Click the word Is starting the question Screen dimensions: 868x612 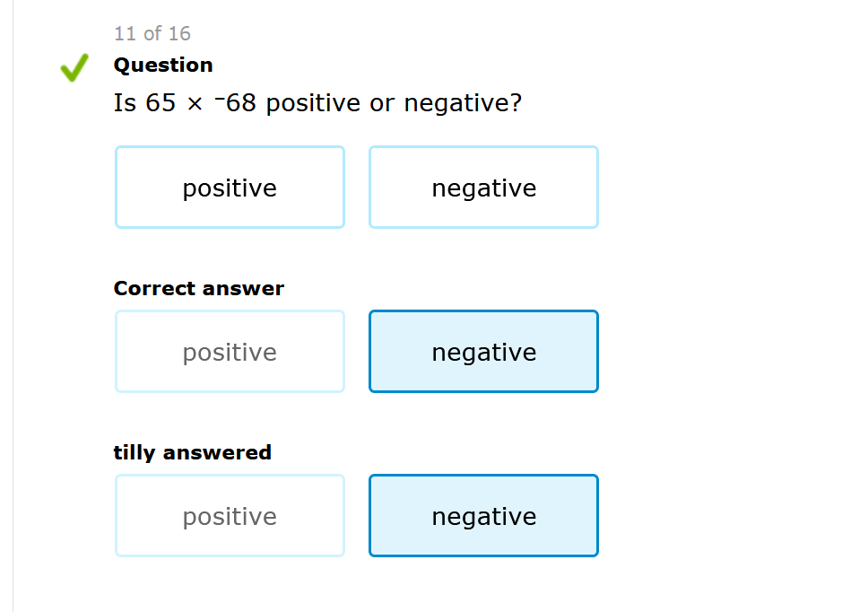pos(125,104)
